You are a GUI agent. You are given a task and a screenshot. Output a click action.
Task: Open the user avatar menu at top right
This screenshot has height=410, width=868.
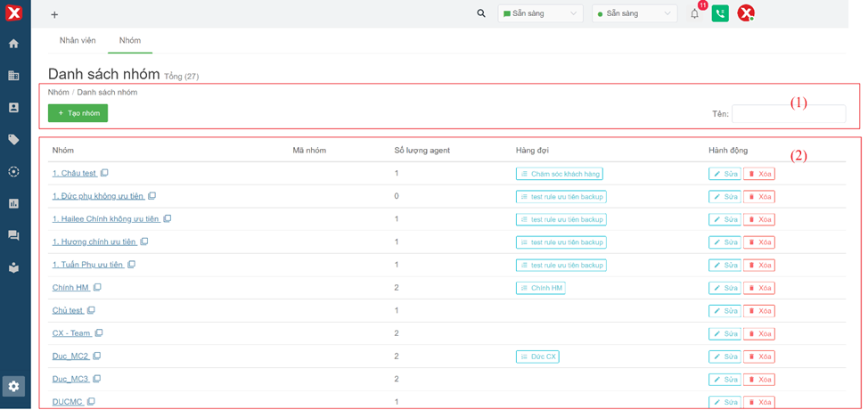coord(746,13)
